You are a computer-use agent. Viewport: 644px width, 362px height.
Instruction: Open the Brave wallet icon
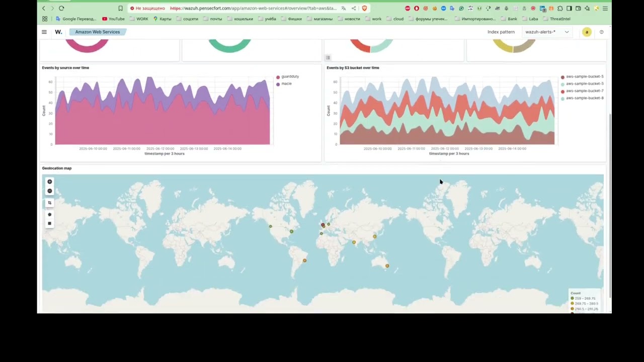pyautogui.click(x=578, y=8)
